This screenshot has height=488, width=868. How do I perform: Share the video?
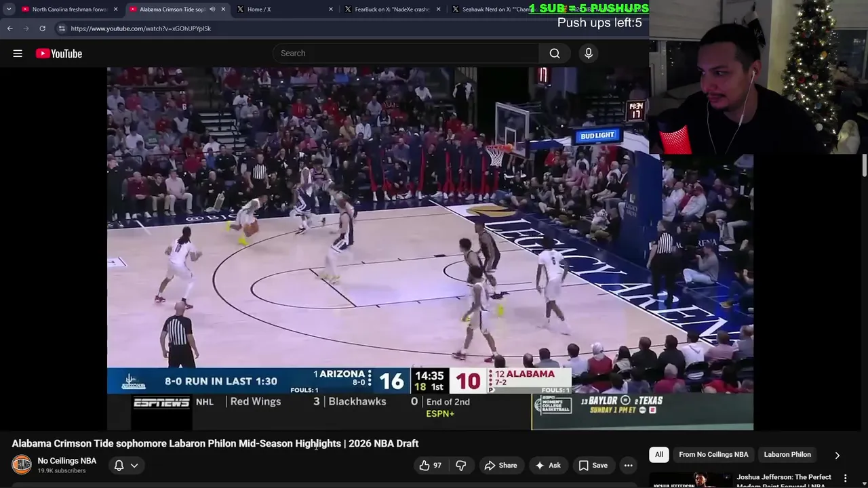pos(501,466)
